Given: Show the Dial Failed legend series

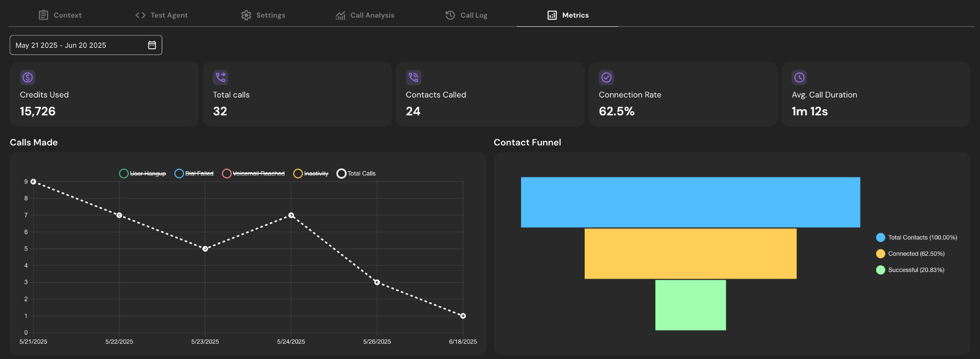Looking at the screenshot, I should pyautogui.click(x=194, y=174).
